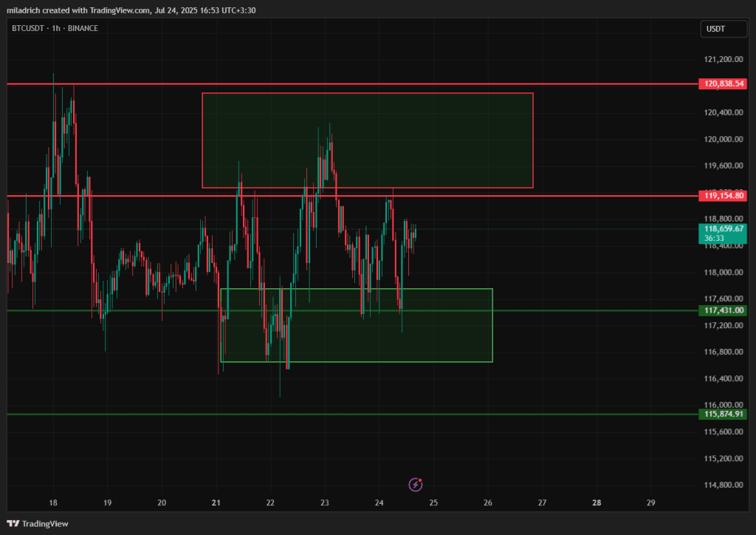
Task: Click the 114,800.00 price axis tick
Action: click(721, 485)
